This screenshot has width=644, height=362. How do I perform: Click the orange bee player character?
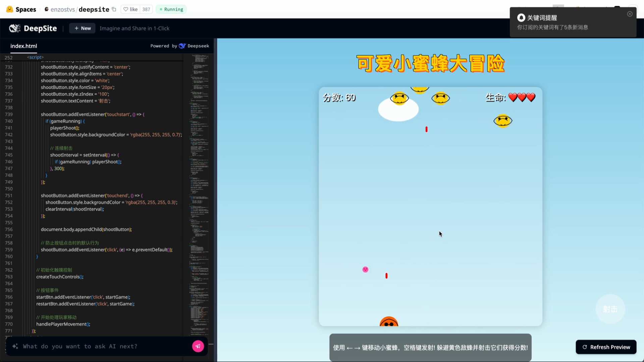(389, 322)
